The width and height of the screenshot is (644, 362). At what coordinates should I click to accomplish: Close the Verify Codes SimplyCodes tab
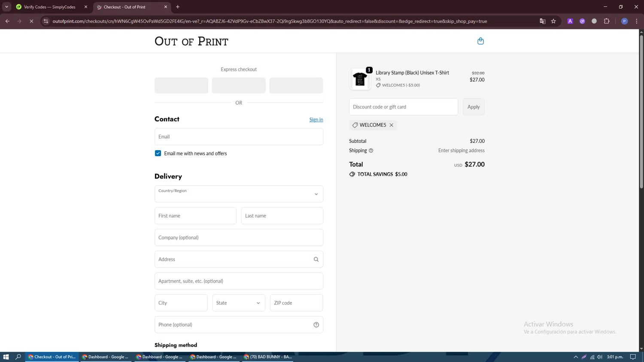point(85,7)
